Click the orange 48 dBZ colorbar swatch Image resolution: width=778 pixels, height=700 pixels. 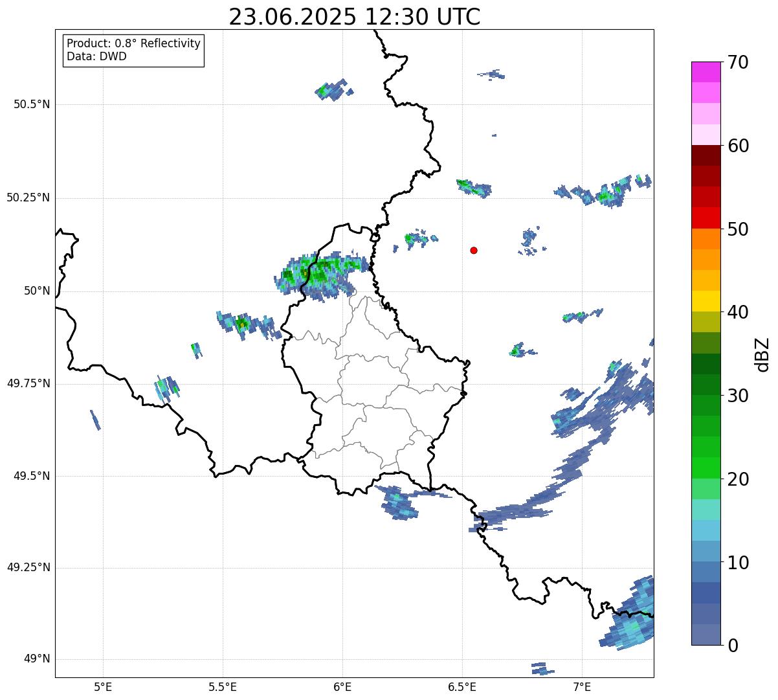point(706,238)
